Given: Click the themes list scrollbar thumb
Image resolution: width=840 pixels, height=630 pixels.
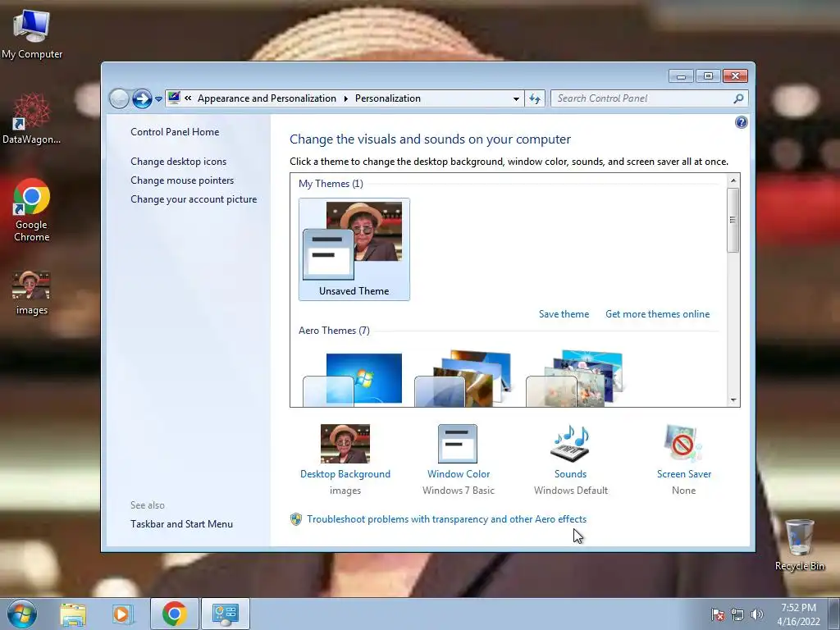Looking at the screenshot, I should [733, 220].
